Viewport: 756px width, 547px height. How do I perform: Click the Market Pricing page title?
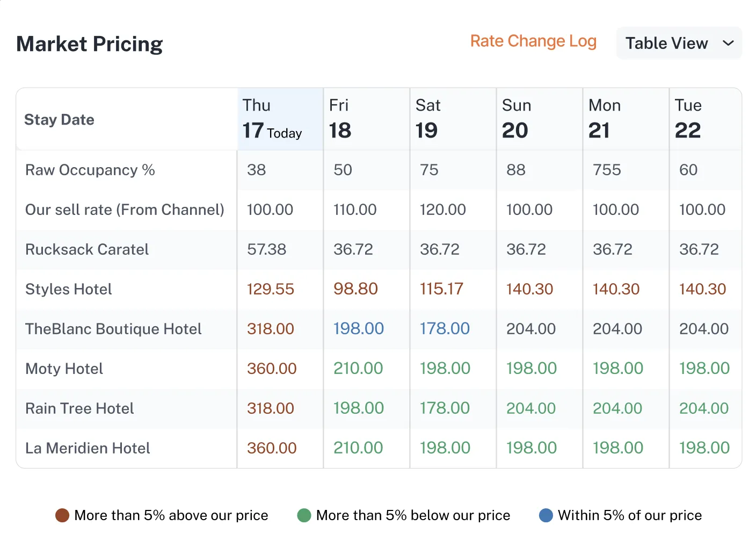click(x=89, y=44)
